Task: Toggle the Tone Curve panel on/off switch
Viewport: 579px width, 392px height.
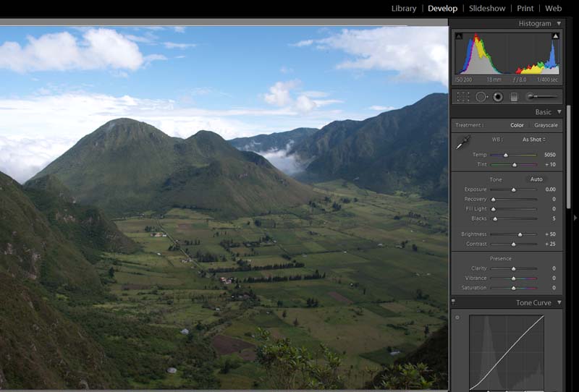Action: 454,302
